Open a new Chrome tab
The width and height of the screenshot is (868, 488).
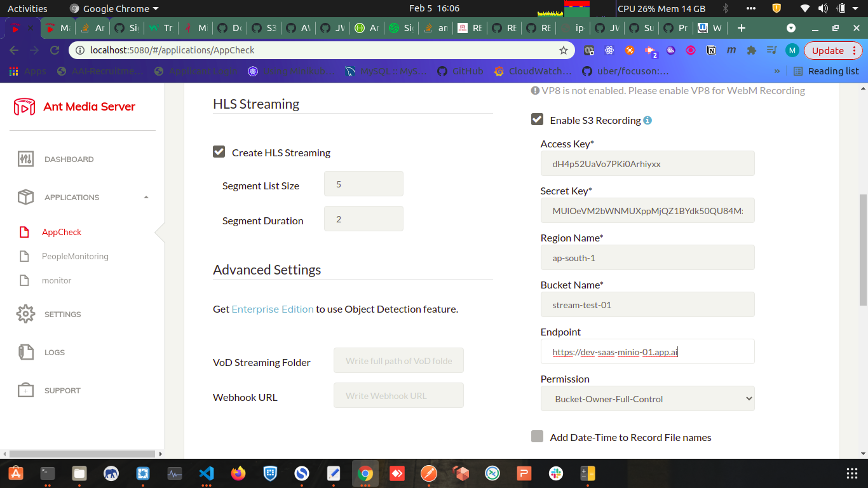click(x=741, y=28)
